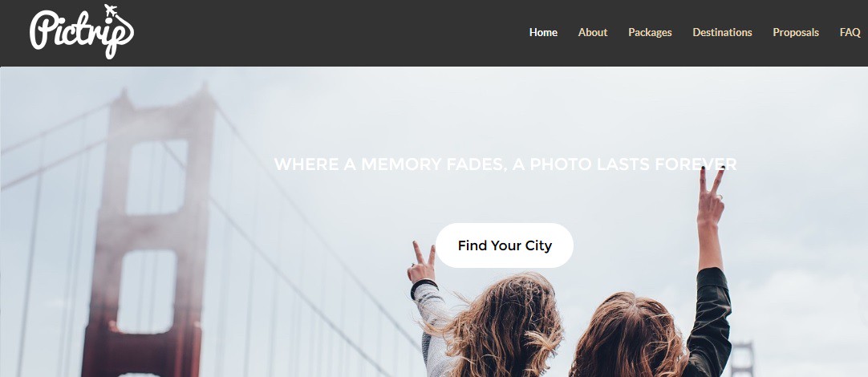
Task: Go to the About page
Action: coord(593,33)
